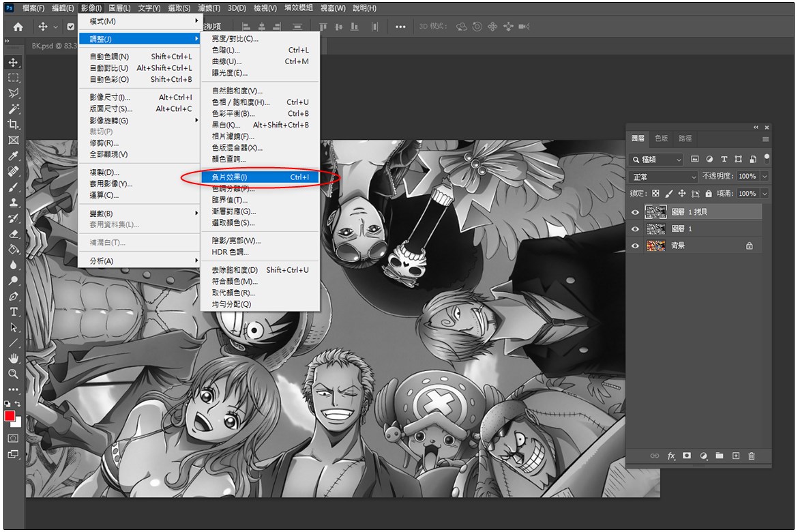The height and width of the screenshot is (532, 798).
Task: Toggle lock transparent pixels
Action: 655,194
